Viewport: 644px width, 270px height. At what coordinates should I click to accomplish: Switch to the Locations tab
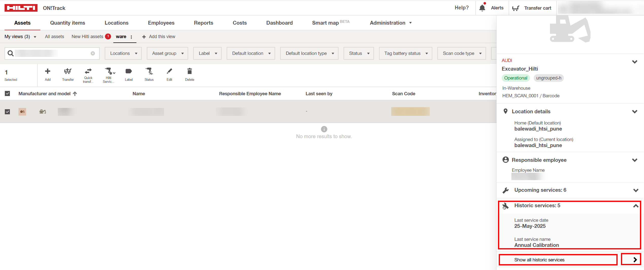click(116, 23)
